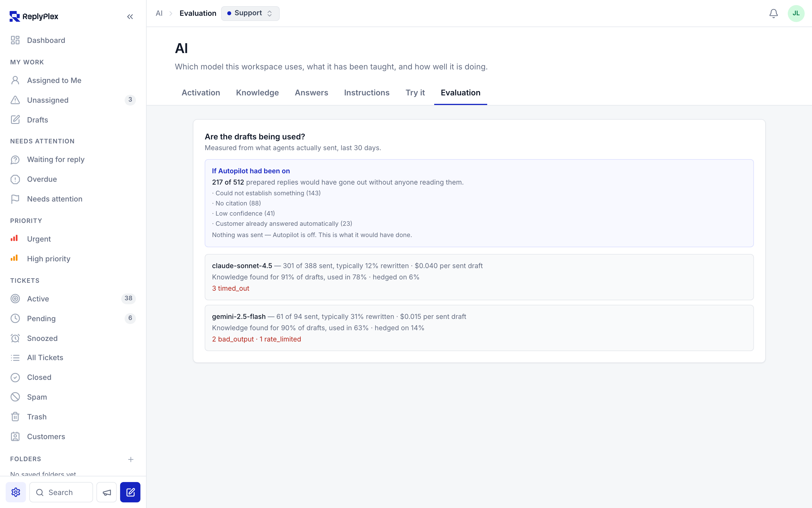Click the claude-sonnet-4.5 model name
This screenshot has width=812, height=508.
coord(242,266)
